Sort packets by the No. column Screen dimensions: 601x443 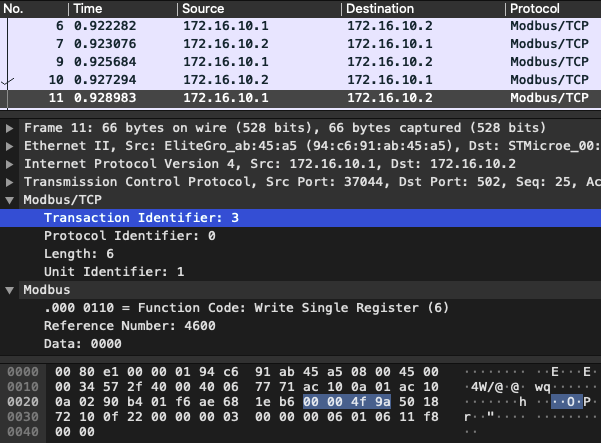(34, 8)
